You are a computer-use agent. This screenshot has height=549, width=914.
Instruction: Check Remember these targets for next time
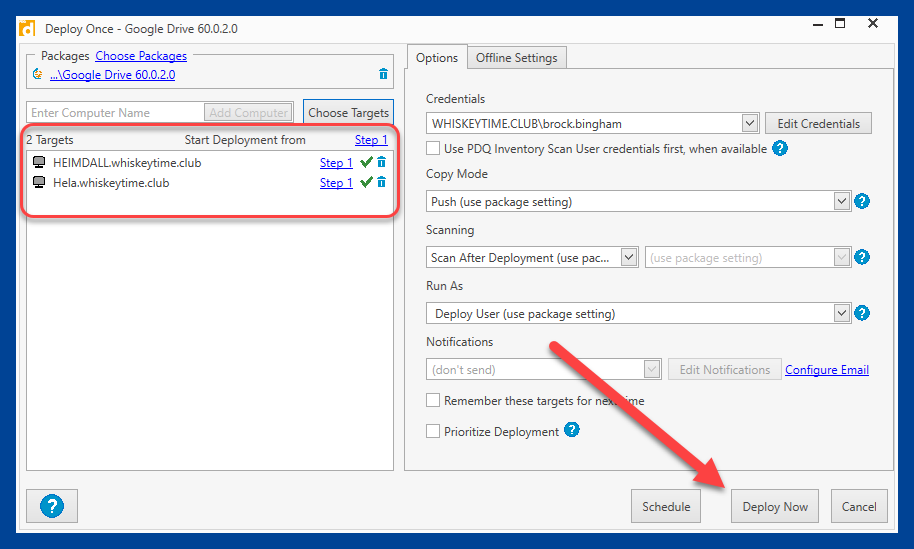(x=433, y=400)
